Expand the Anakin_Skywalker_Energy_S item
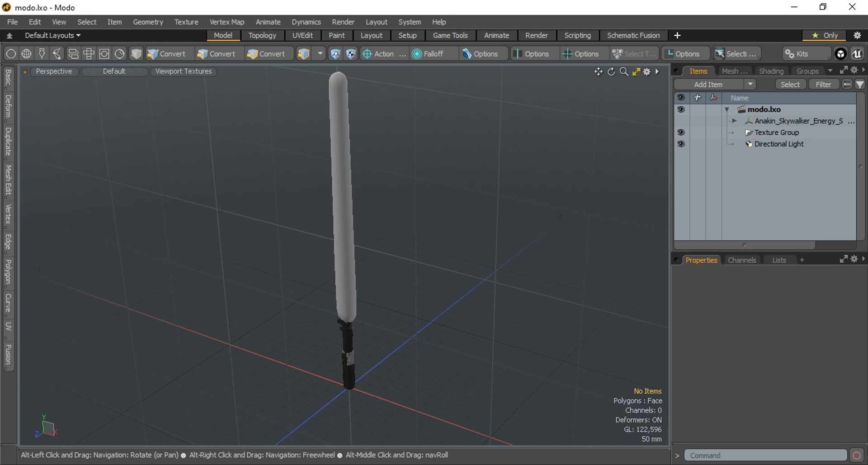This screenshot has height=465, width=868. pyautogui.click(x=734, y=121)
